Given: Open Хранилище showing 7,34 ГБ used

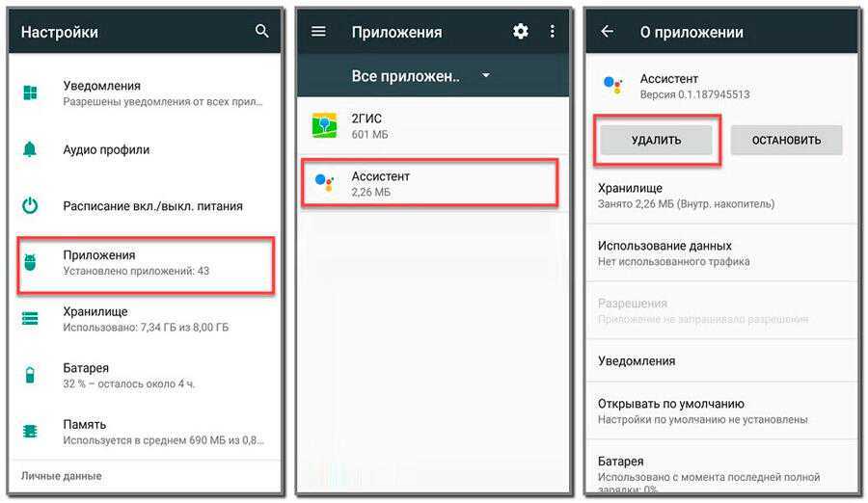Looking at the screenshot, I should (145, 319).
